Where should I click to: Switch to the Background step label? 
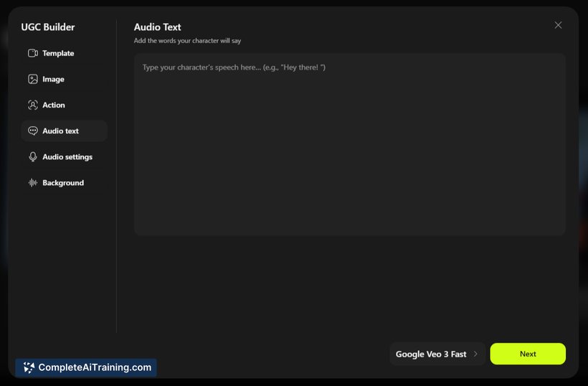tap(63, 183)
